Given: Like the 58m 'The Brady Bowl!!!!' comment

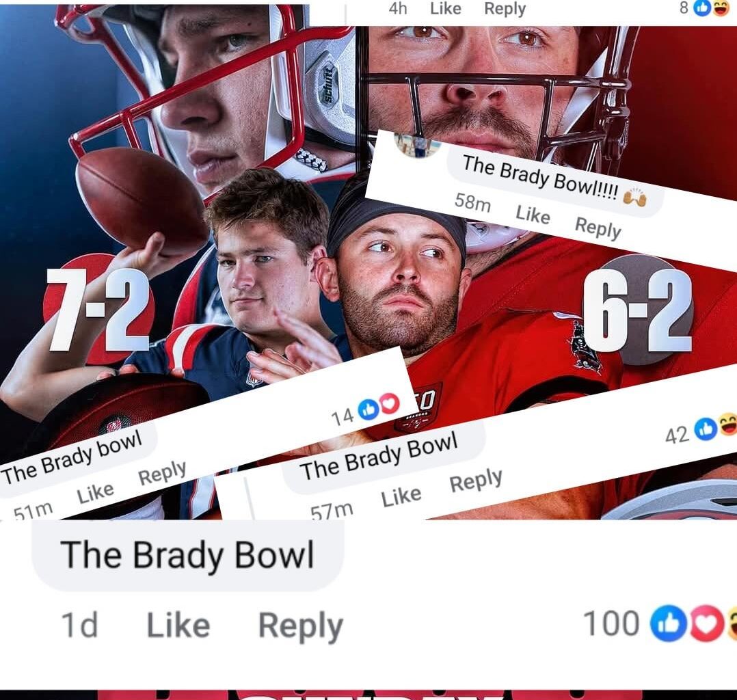Looking at the screenshot, I should (533, 215).
